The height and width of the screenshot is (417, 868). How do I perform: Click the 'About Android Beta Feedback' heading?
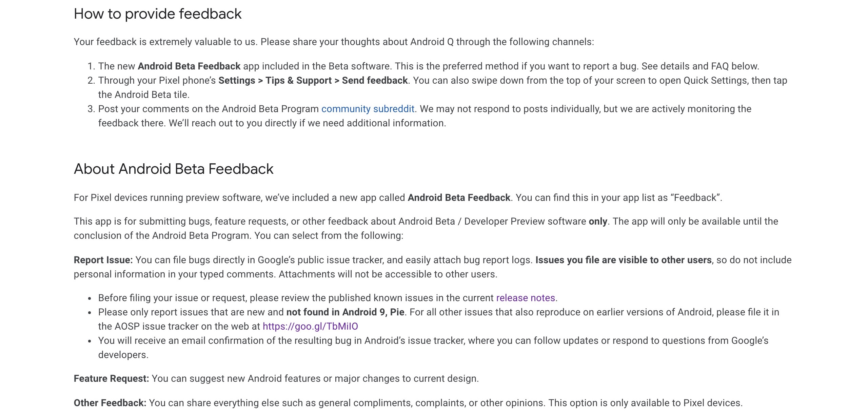click(x=174, y=169)
